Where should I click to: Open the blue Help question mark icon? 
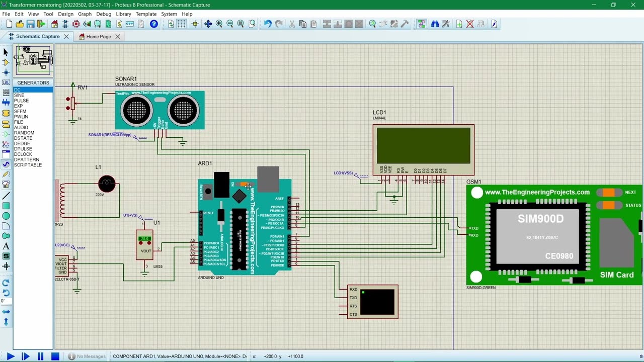pos(154,24)
